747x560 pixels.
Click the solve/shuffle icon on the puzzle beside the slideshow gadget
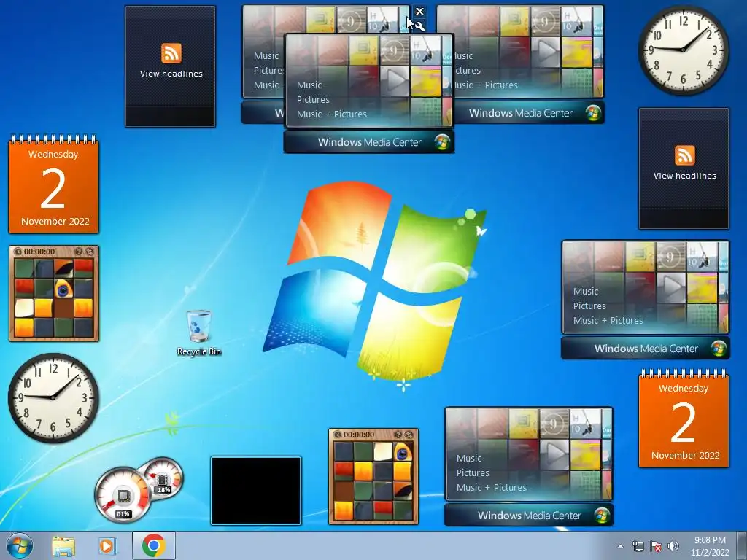pyautogui.click(x=409, y=435)
